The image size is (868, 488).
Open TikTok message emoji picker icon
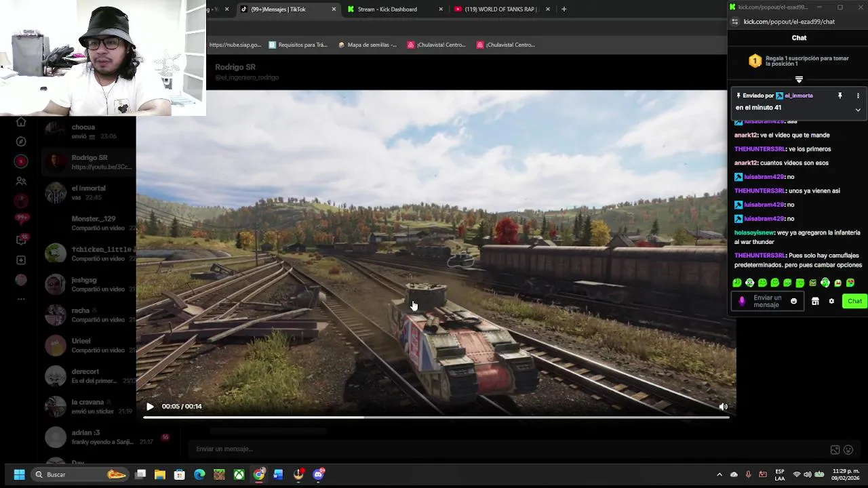tap(848, 449)
